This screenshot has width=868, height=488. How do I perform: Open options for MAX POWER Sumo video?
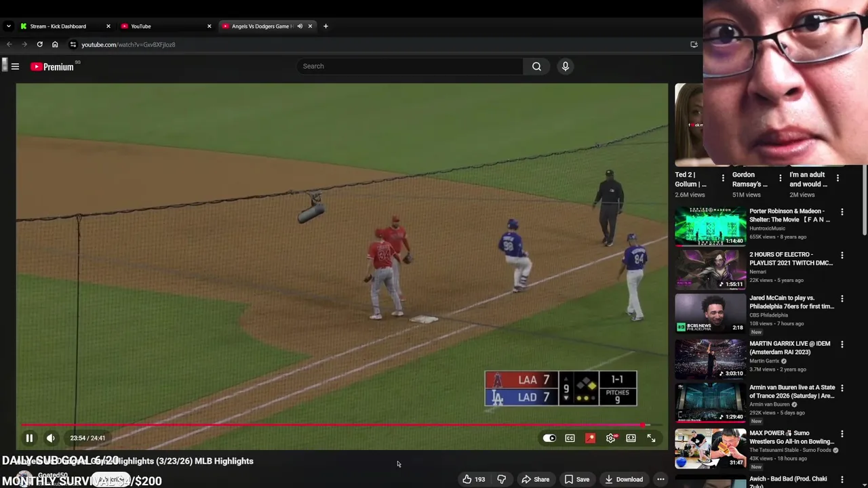[x=842, y=434]
